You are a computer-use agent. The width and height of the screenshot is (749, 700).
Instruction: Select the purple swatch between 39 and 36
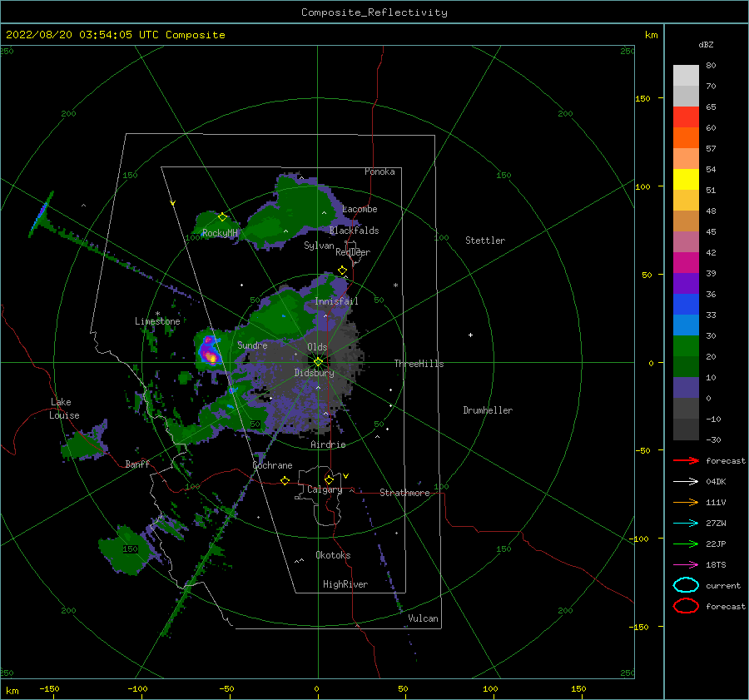click(686, 284)
